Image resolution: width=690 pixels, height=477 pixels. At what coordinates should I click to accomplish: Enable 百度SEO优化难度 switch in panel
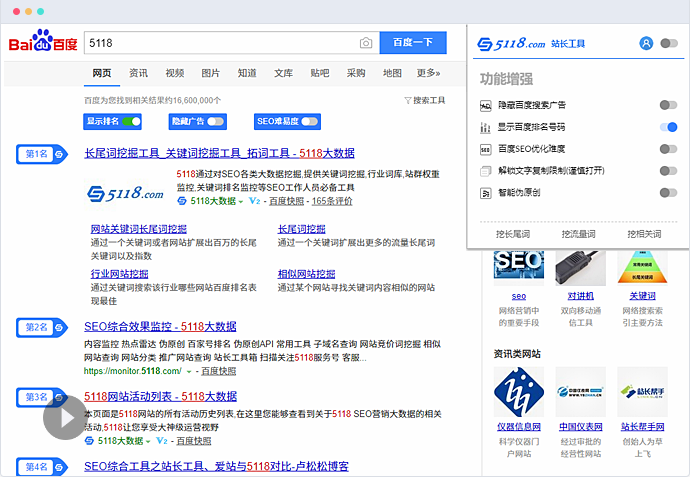668,149
